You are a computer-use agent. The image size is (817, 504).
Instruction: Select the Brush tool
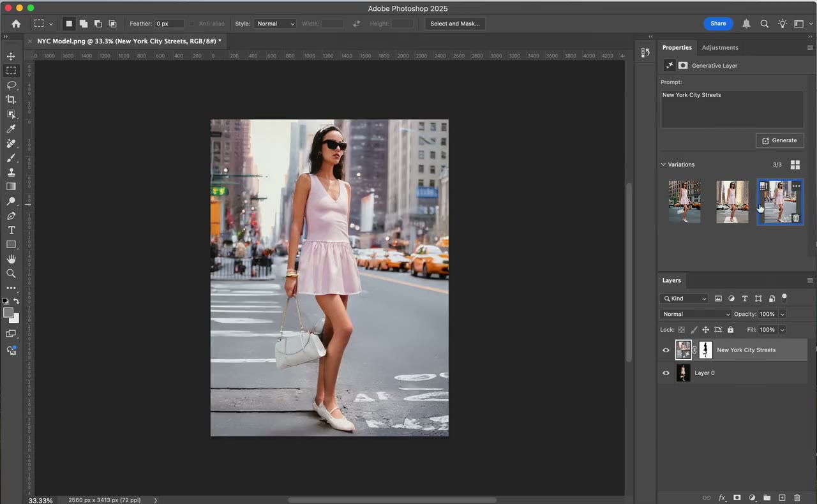pos(11,158)
